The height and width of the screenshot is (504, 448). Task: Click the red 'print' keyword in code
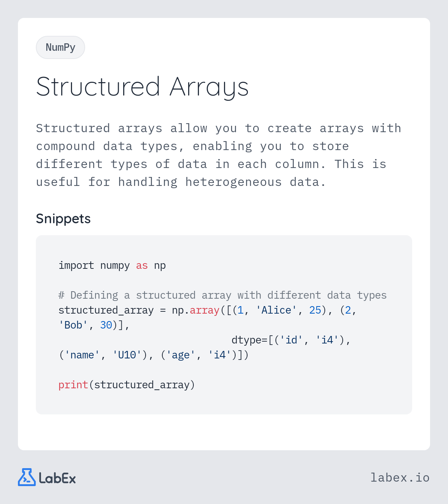(73, 385)
